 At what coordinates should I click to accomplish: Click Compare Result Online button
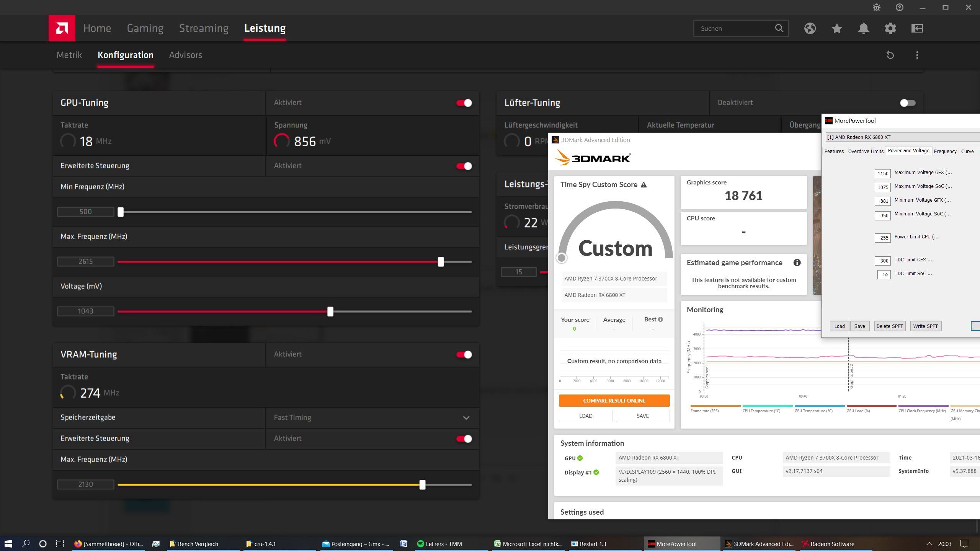(614, 401)
